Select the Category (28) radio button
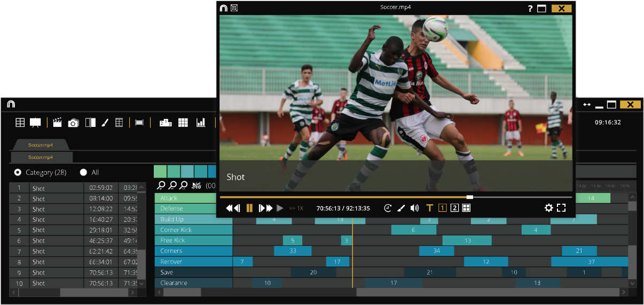Screen dimensions: 644x305 [x=18, y=172]
